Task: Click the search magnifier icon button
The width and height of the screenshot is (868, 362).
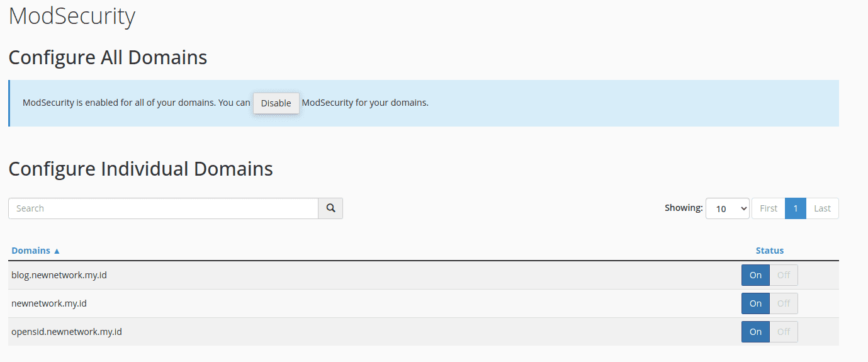Action: coord(330,208)
